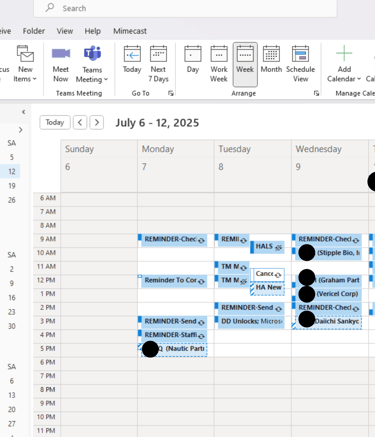Click recurrence icon on Reminder To Cor

click(x=201, y=282)
